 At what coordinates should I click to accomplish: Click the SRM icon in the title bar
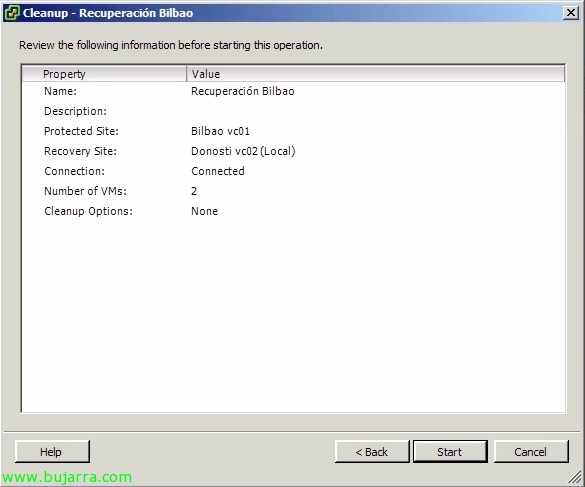tap(11, 13)
